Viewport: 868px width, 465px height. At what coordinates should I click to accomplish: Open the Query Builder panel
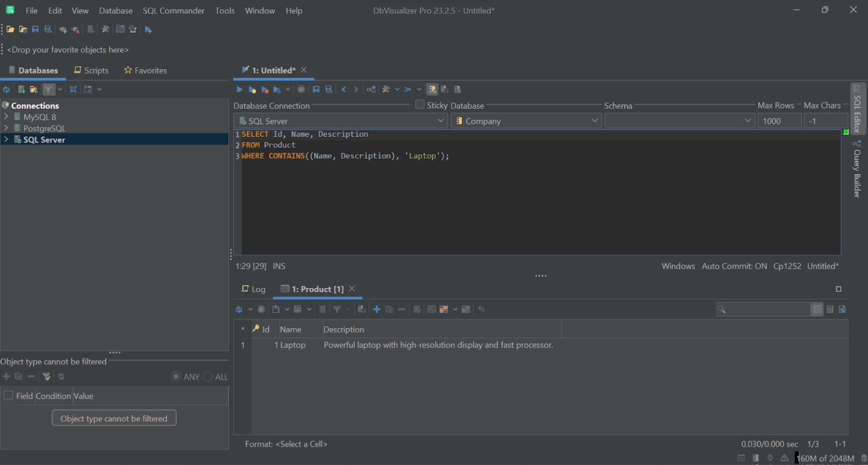[857, 170]
